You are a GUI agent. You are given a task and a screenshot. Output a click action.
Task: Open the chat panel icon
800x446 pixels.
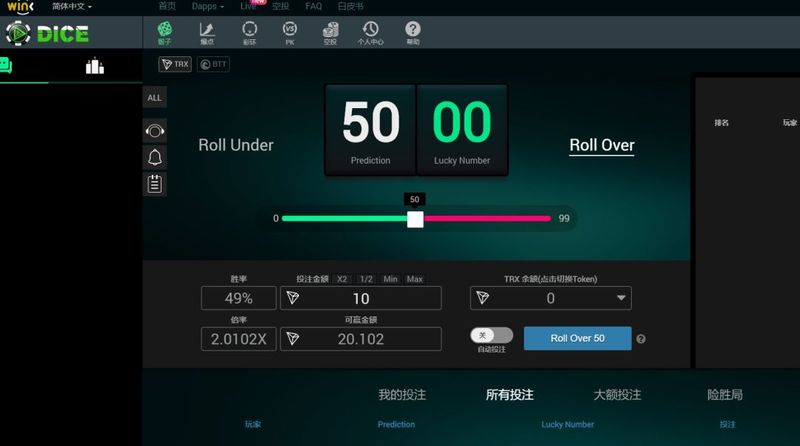pos(6,65)
